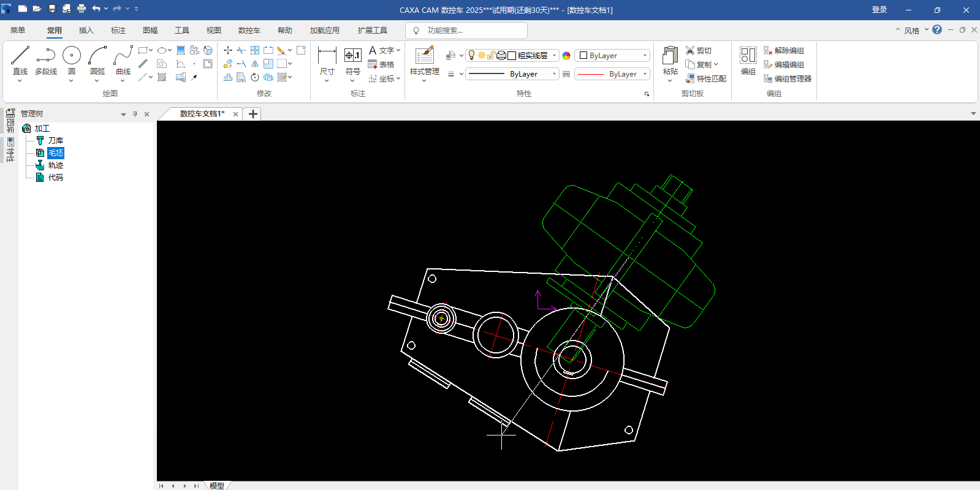Click the 编组 group icon
Screen dimensions: 980x490
[748, 56]
